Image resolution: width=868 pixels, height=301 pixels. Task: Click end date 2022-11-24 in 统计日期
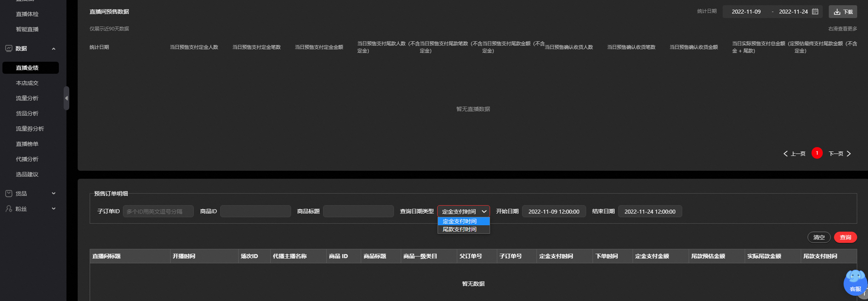coord(794,12)
